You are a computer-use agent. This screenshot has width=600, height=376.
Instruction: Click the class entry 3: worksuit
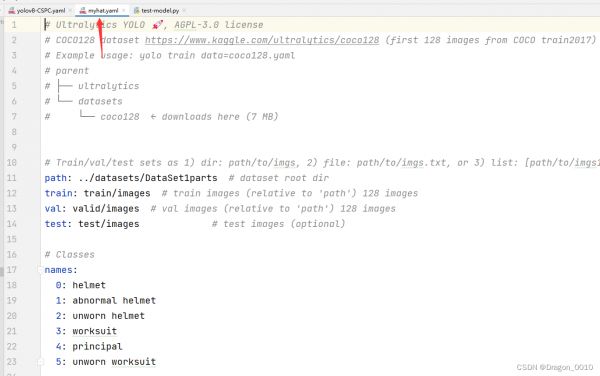(86, 331)
